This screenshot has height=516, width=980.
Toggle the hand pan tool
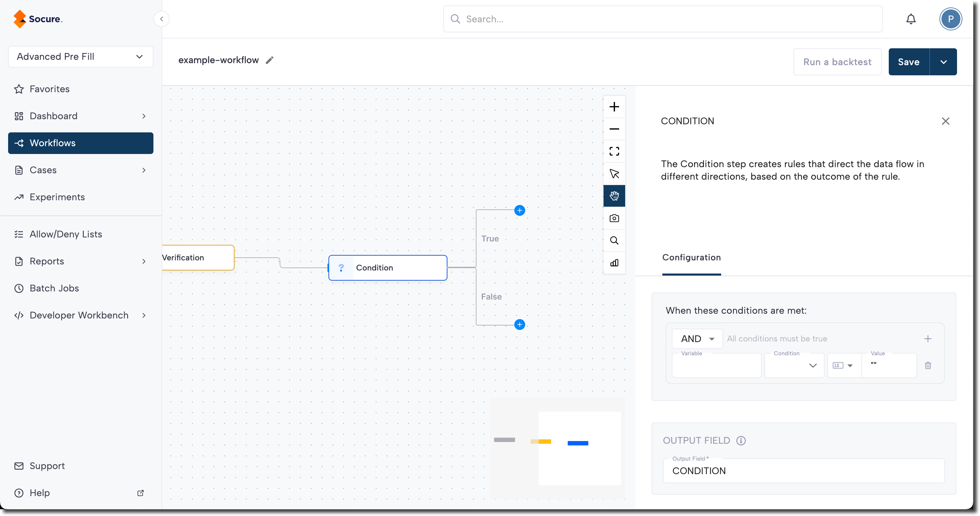point(614,196)
